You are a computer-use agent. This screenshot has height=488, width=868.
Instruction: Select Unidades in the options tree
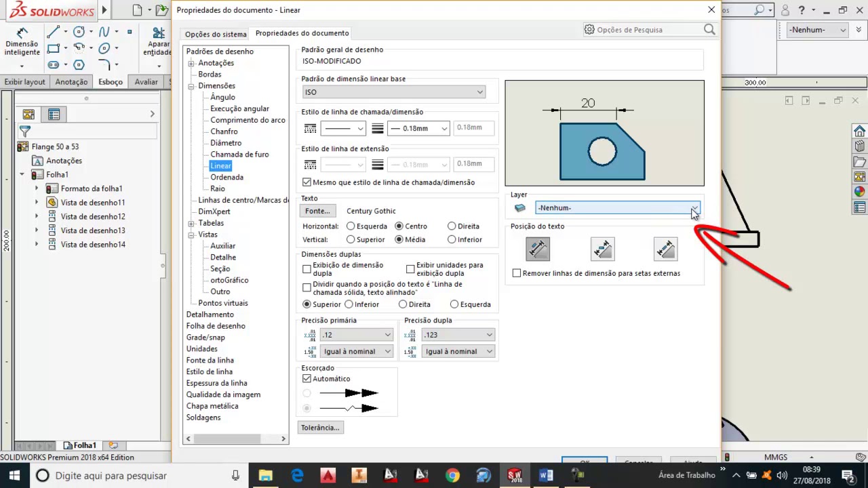tap(202, 349)
